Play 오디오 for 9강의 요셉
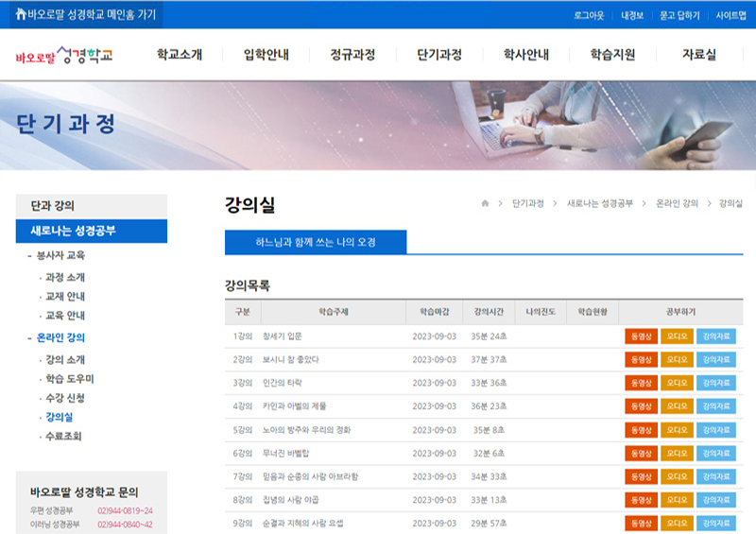This screenshot has height=534, width=756. [677, 523]
